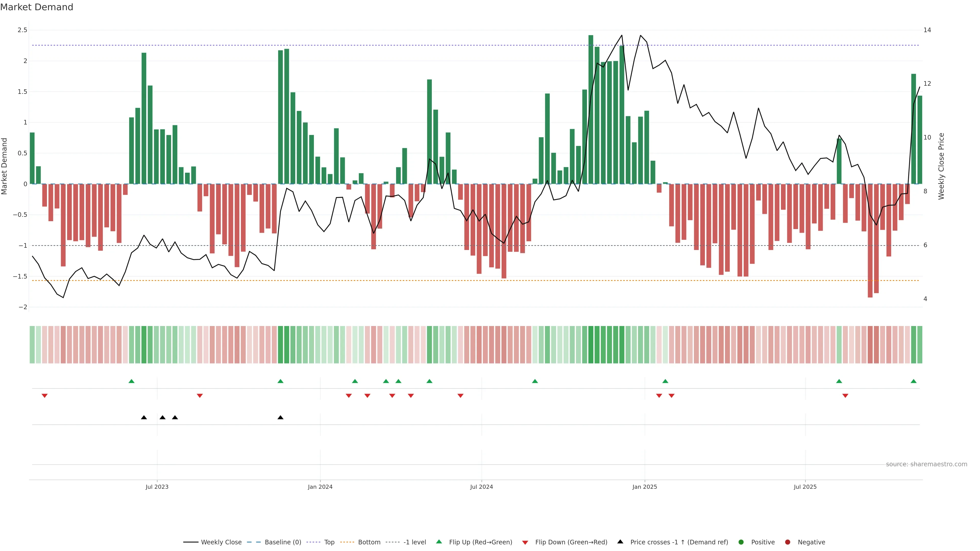Click the leftmost red Flip Down triangle marker
Viewport: 980px width, 551px height.
coord(44,396)
